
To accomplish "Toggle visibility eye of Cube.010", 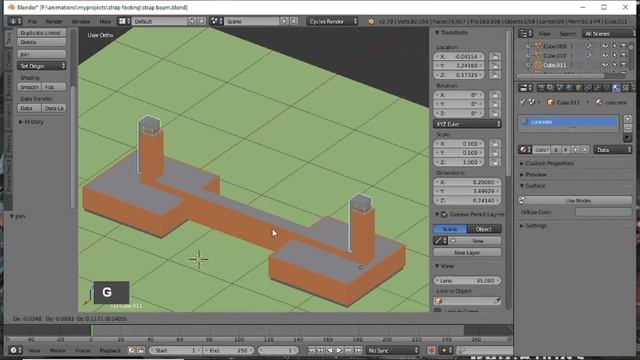I will 605,56.
